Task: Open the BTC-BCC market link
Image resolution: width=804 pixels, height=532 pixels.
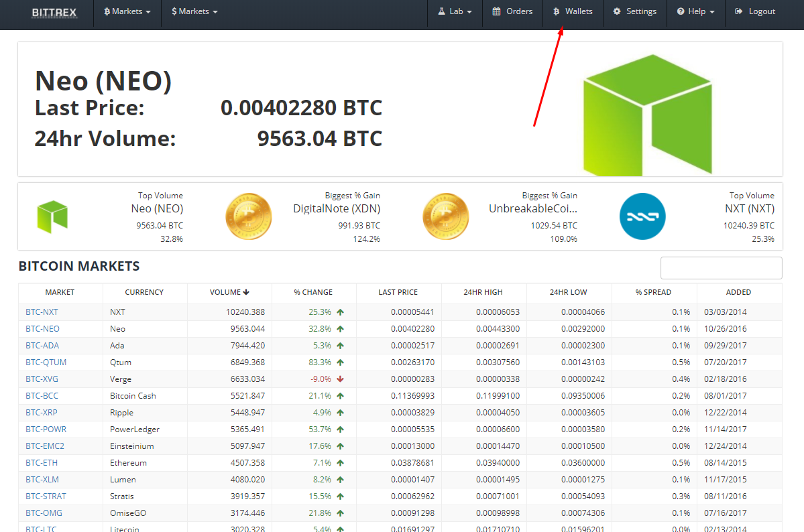Action: click(x=42, y=396)
